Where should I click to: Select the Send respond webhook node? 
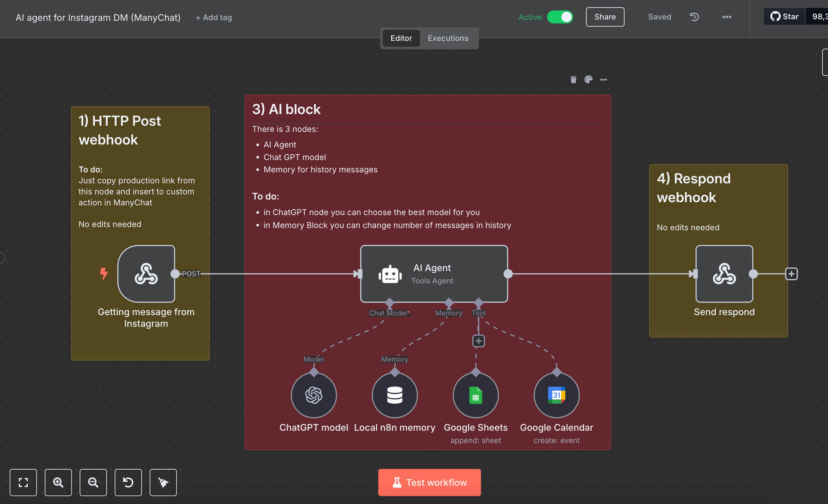pos(724,274)
